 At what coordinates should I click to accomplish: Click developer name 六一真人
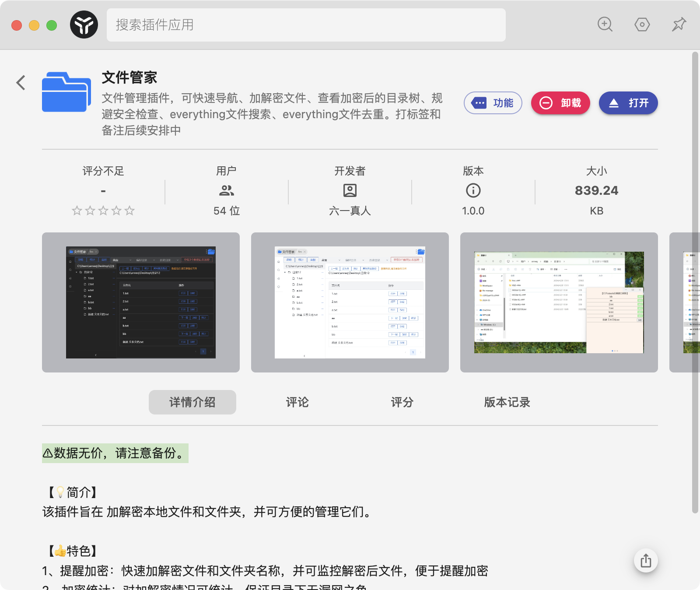350,211
